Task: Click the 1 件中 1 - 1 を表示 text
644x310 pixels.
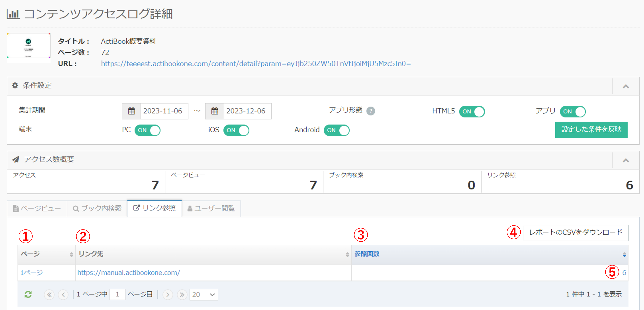Action: pyautogui.click(x=594, y=295)
